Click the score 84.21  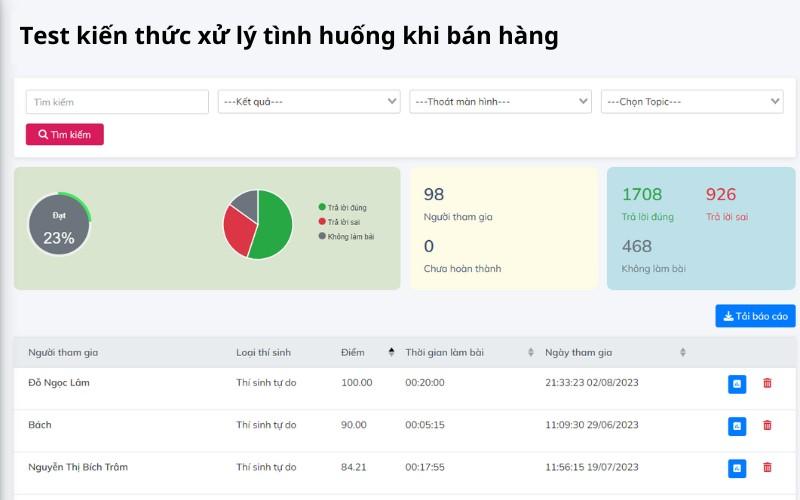pyautogui.click(x=354, y=467)
